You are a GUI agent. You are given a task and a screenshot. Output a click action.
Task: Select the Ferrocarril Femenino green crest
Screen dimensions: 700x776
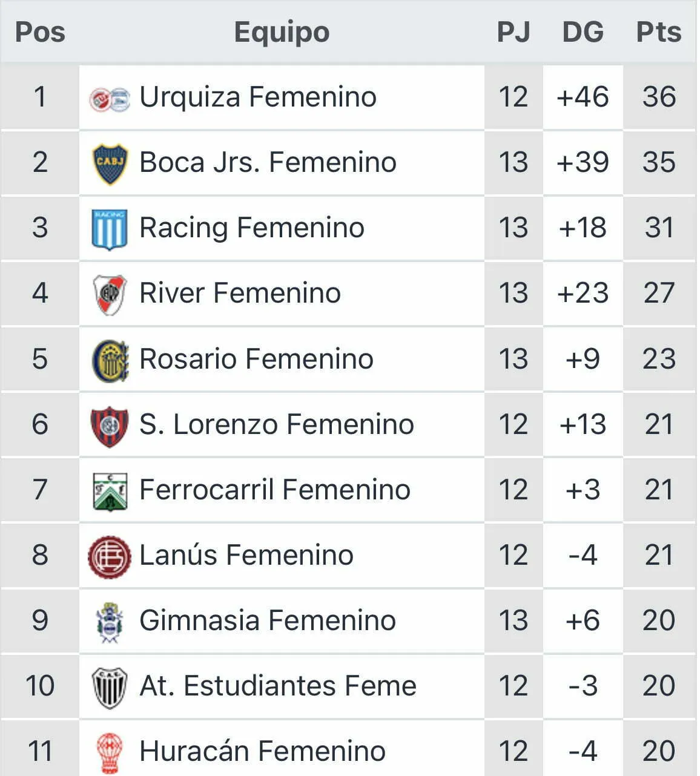click(110, 491)
